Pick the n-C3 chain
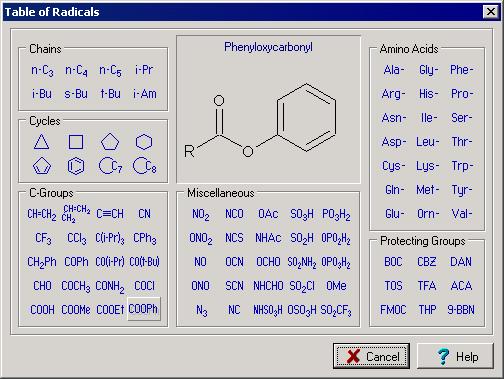This screenshot has height=379, width=504. (x=42, y=70)
